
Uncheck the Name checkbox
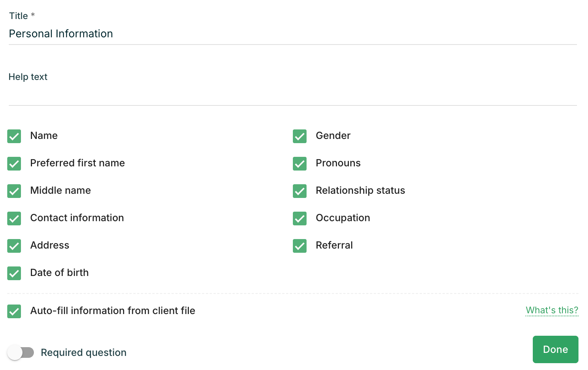(x=14, y=136)
